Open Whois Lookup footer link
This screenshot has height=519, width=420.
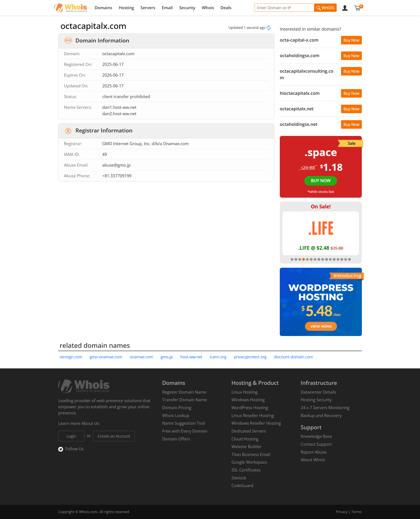(x=176, y=415)
